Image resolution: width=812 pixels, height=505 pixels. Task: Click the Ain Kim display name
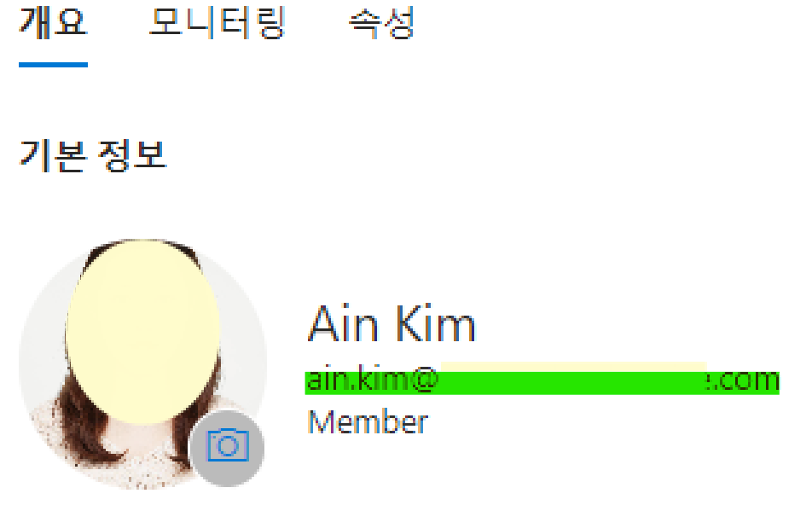tap(391, 324)
